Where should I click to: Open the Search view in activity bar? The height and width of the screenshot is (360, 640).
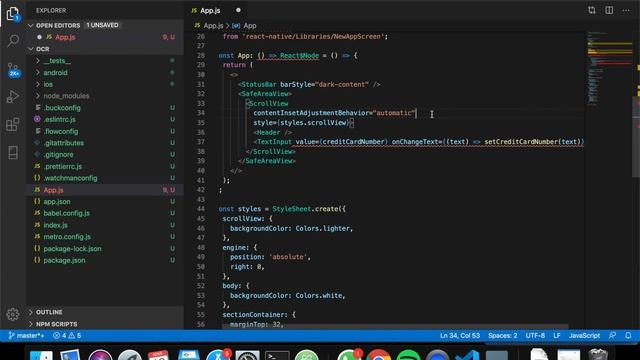(13, 40)
